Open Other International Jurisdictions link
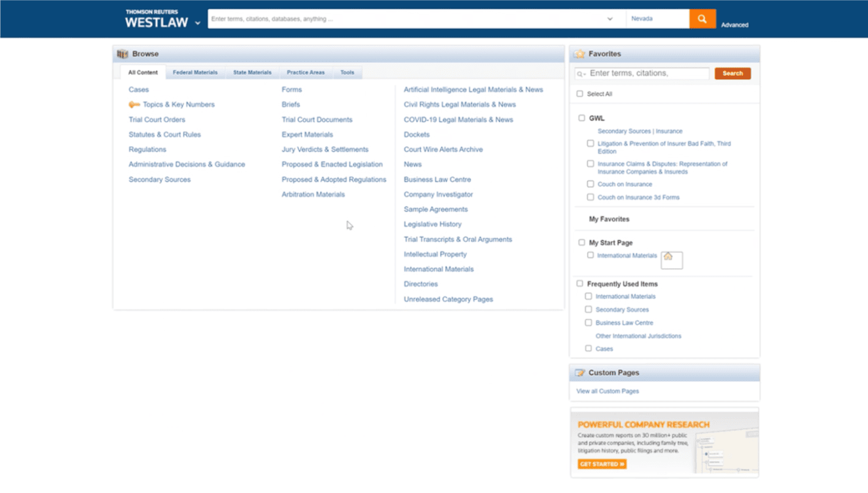 coord(638,336)
